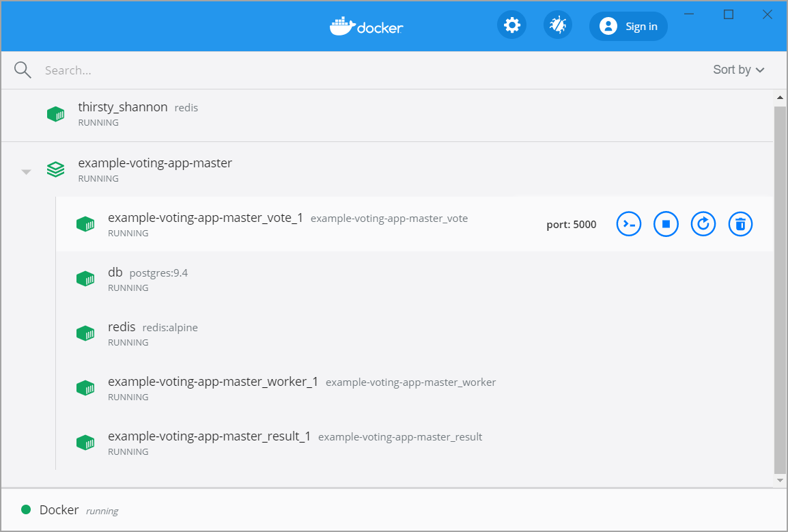Viewport: 788px width, 532px height.
Task: Click the vertical scrollbar on the right
Action: (x=780, y=287)
